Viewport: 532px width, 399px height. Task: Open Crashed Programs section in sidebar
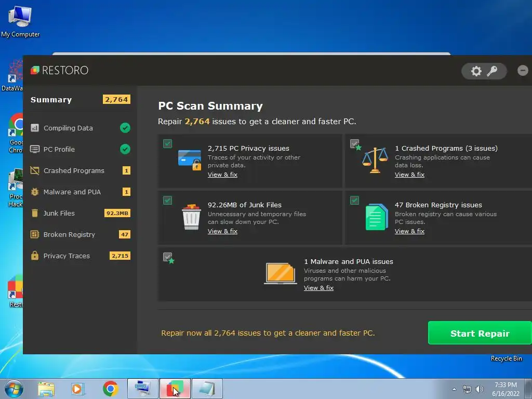[x=81, y=170]
